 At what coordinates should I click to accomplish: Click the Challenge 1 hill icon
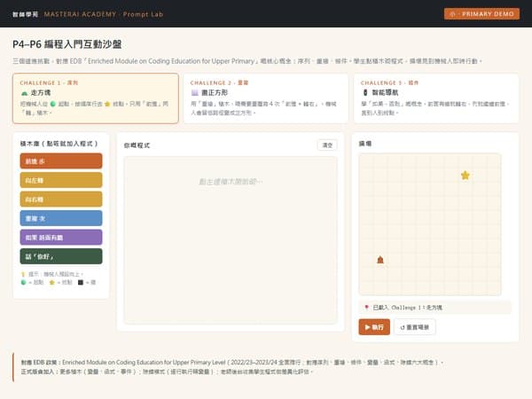25,93
